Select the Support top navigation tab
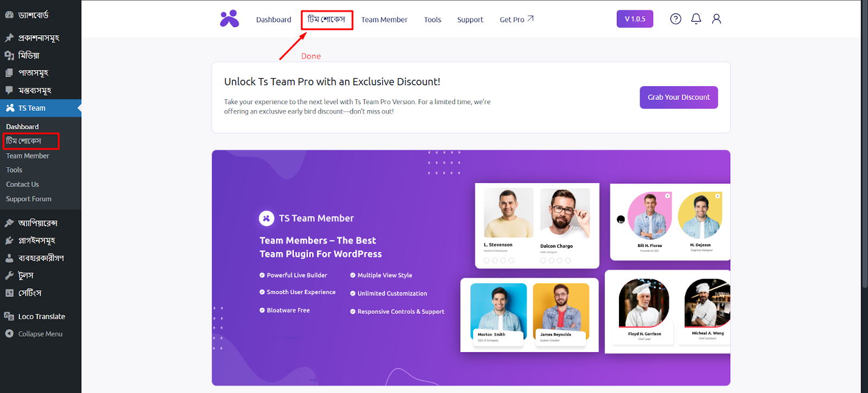This screenshot has width=868, height=393. tap(470, 20)
